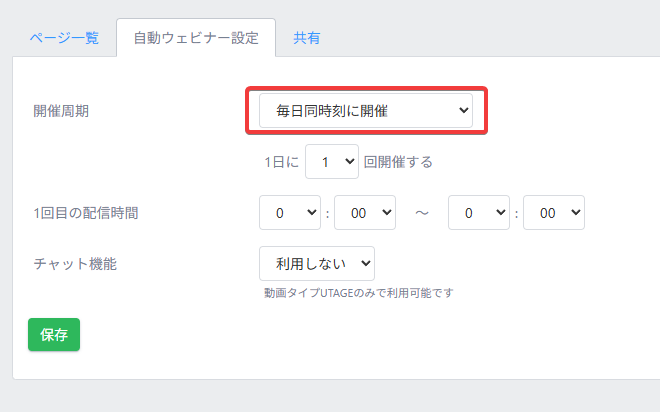The width and height of the screenshot is (660, 412).
Task: Click the ～ separator between time ranges
Action: [422, 212]
